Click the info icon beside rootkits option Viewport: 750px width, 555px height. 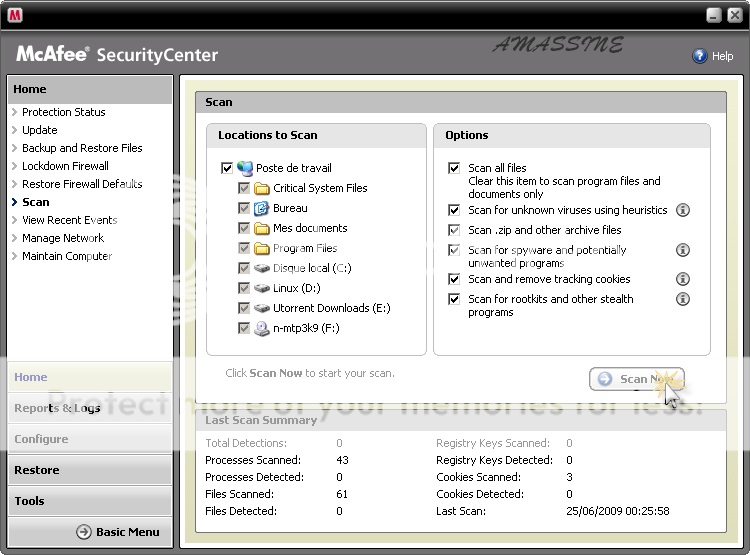click(683, 299)
